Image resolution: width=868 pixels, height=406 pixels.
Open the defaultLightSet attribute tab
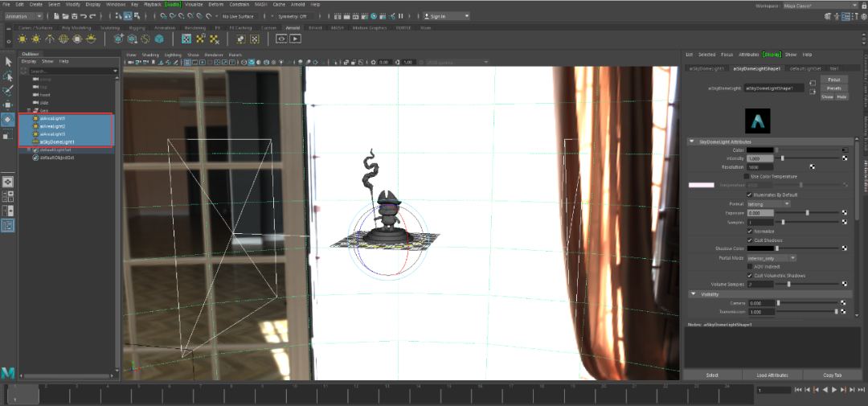click(805, 68)
